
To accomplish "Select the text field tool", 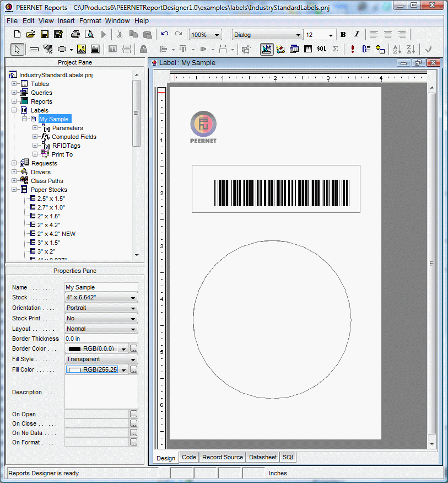I will tap(34, 49).
